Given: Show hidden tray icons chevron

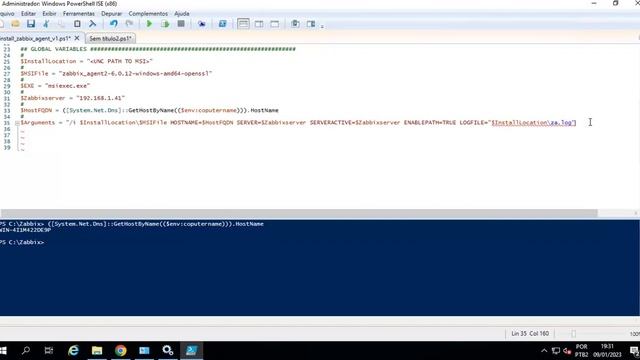Looking at the screenshot, I should point(544,351).
